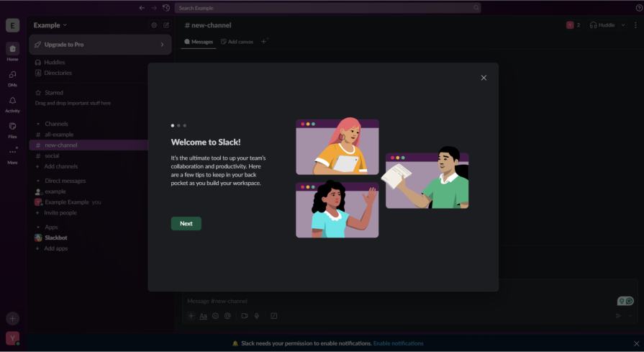This screenshot has width=644, height=352.
Task: Click the back navigation arrow
Action: (x=142, y=8)
